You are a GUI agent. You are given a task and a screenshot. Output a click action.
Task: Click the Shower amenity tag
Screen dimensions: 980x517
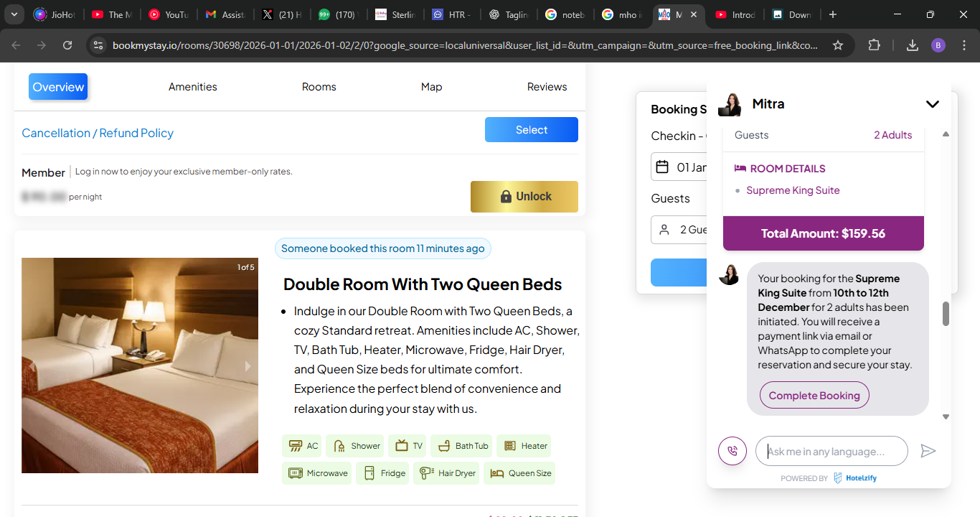point(355,446)
